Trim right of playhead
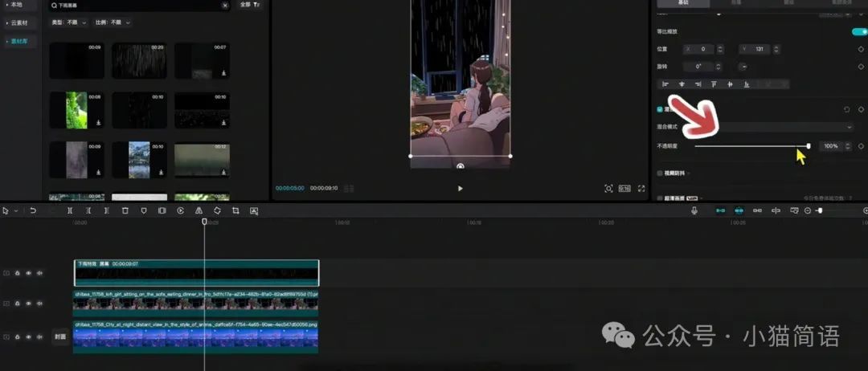This screenshot has height=371, width=868. coord(107,210)
